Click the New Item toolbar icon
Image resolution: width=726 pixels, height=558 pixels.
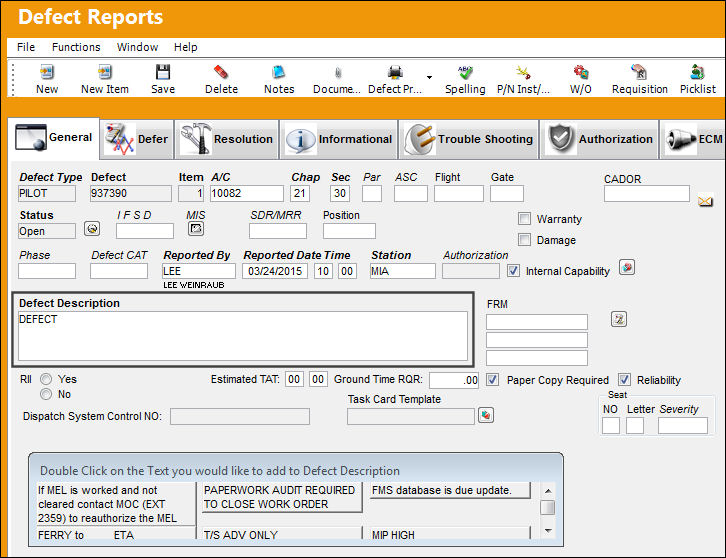(x=105, y=72)
